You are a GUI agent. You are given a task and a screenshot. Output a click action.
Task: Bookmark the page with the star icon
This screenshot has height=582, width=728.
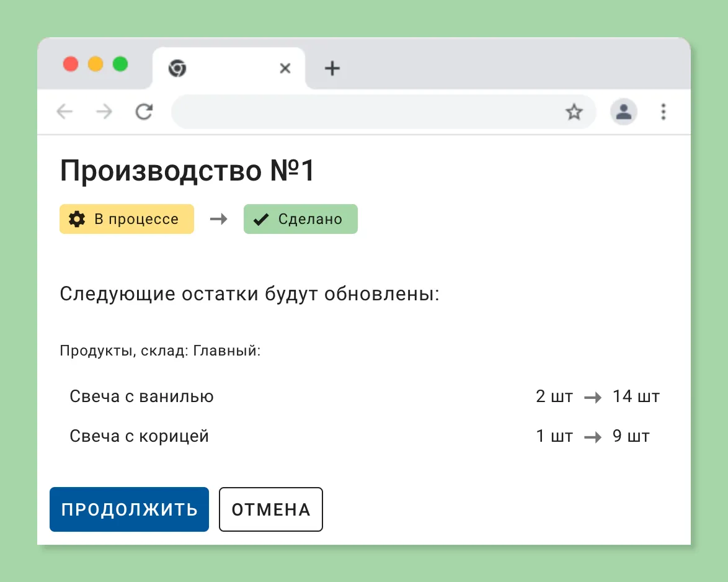point(574,112)
